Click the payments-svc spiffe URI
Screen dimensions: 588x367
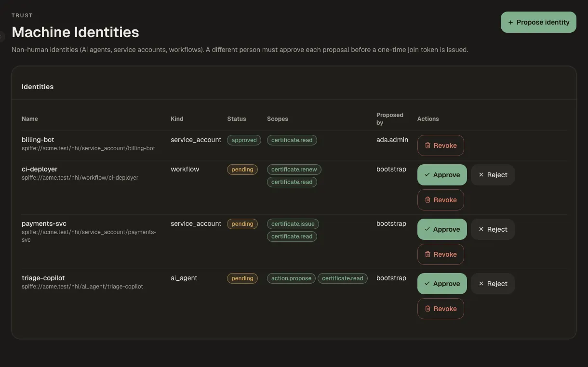pyautogui.click(x=89, y=236)
